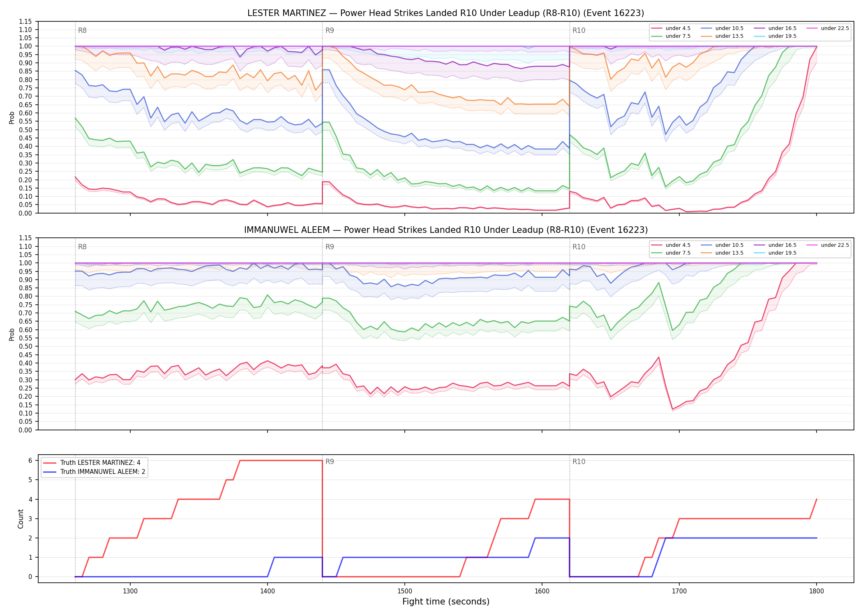
Task: Click the 4 tick on Count axis
Action: coord(30,499)
